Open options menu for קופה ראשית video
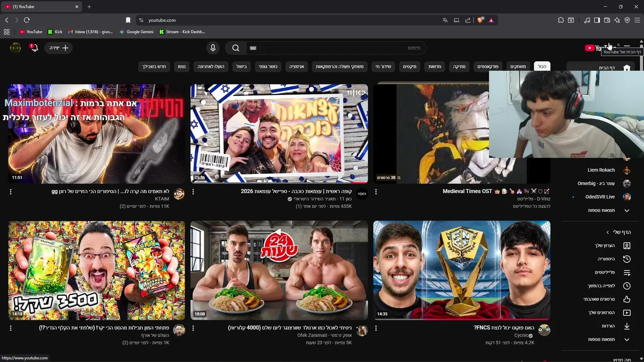The image size is (644, 362). coord(193,192)
